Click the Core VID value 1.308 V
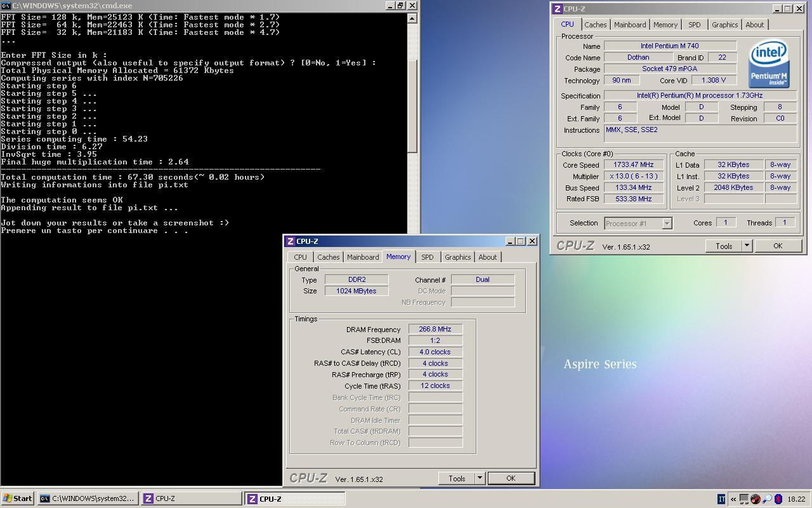Image resolution: width=812 pixels, height=508 pixels. [714, 80]
